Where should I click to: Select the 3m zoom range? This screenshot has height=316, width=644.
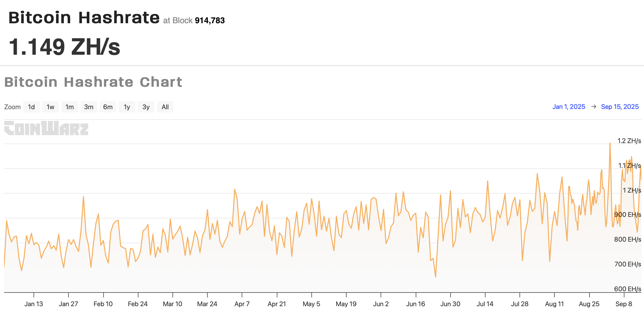89,107
